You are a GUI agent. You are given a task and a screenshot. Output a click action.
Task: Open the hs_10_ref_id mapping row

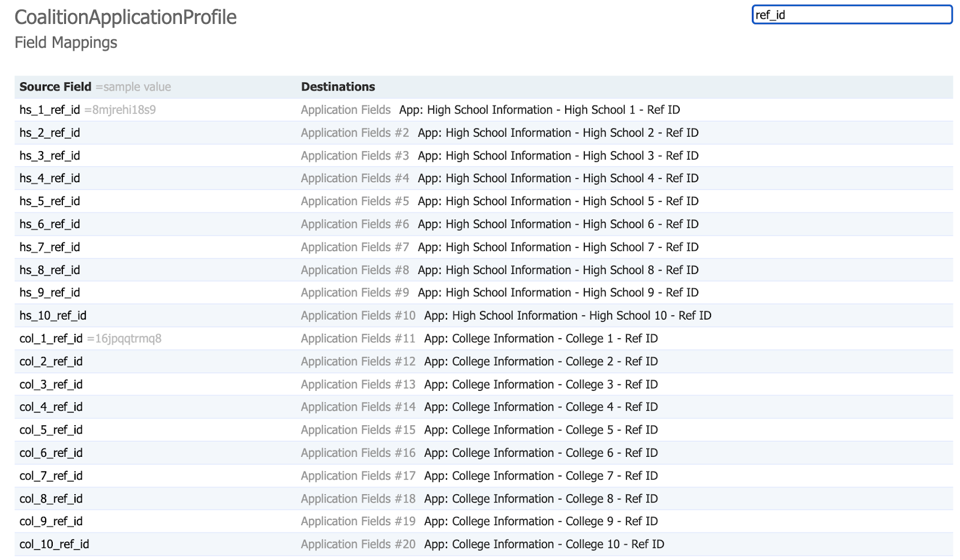[53, 316]
